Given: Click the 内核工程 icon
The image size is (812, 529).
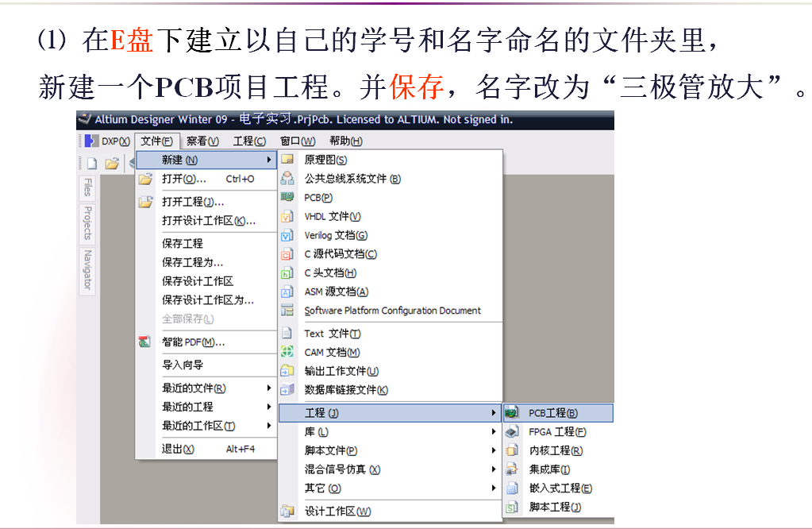Looking at the screenshot, I should coord(512,450).
